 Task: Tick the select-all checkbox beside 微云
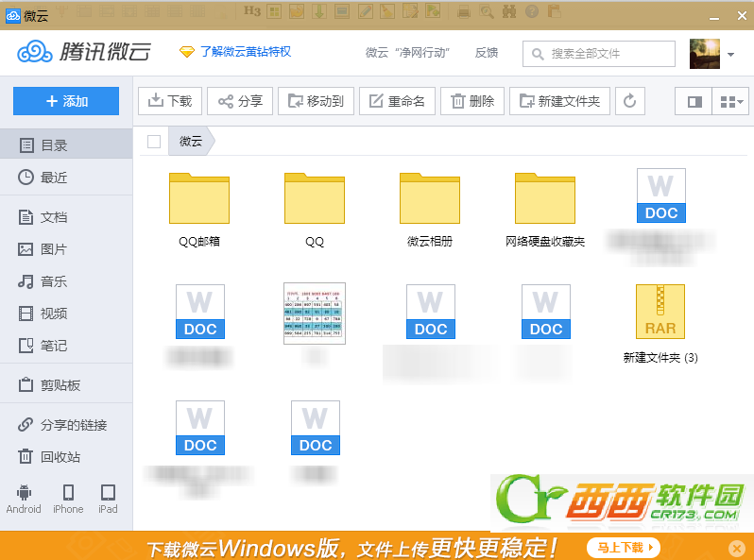pos(154,142)
